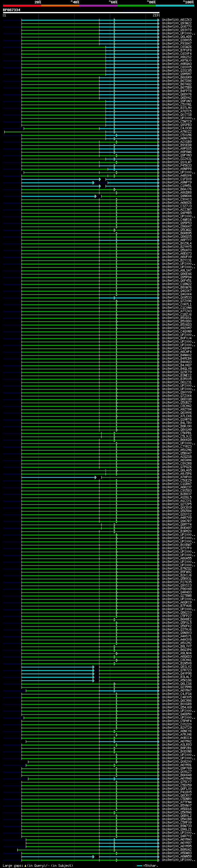Select the UniRef100_Q4N644 label

177,196
